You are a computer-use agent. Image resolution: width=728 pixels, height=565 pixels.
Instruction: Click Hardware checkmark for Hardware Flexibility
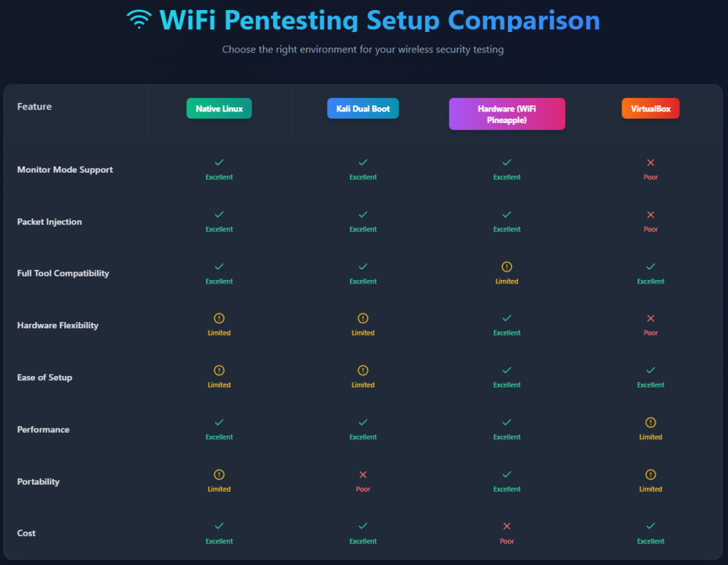coord(507,318)
